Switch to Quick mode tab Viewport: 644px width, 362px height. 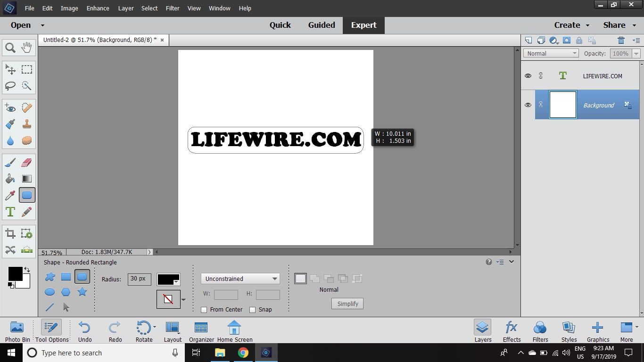[280, 25]
